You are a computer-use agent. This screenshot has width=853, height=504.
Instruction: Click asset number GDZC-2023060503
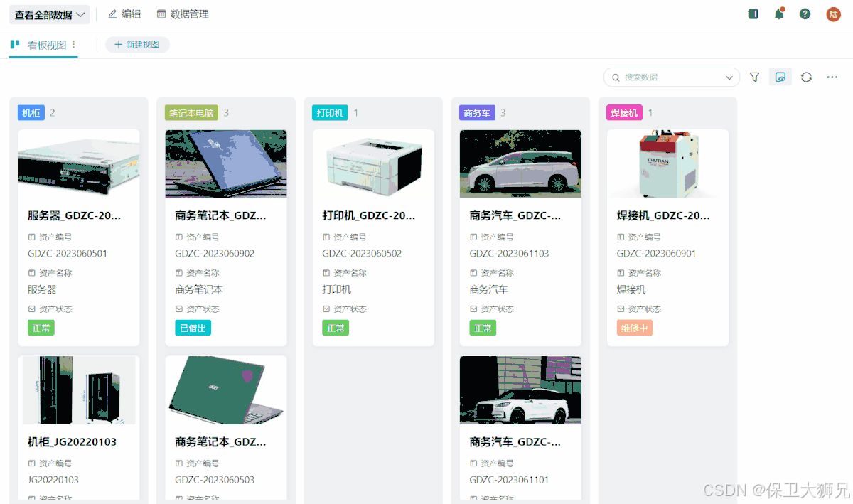215,481
